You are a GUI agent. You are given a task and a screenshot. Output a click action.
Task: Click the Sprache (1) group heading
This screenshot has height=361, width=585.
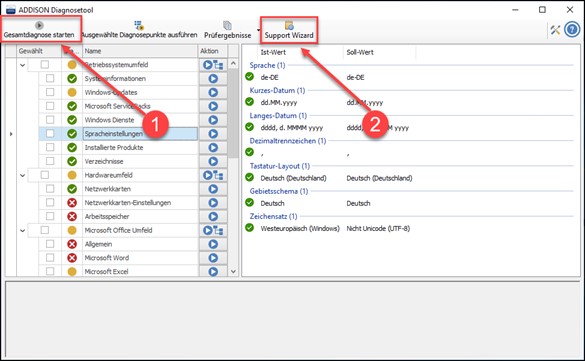(x=267, y=65)
